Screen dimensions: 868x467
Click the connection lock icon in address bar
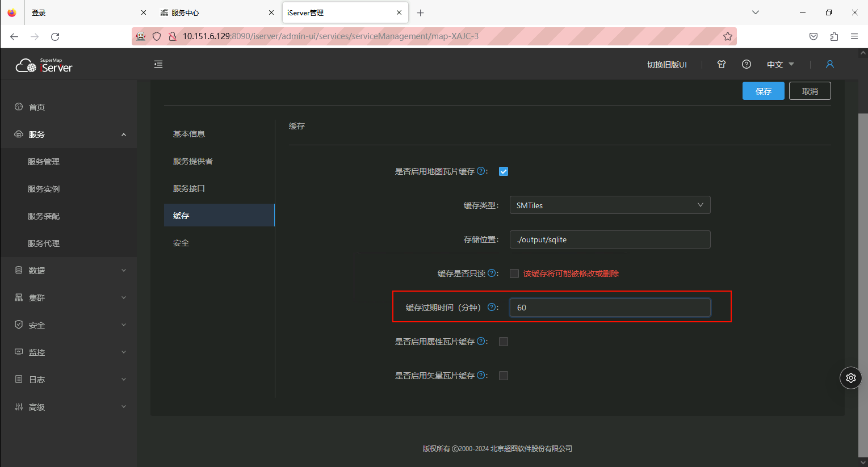[x=173, y=36]
